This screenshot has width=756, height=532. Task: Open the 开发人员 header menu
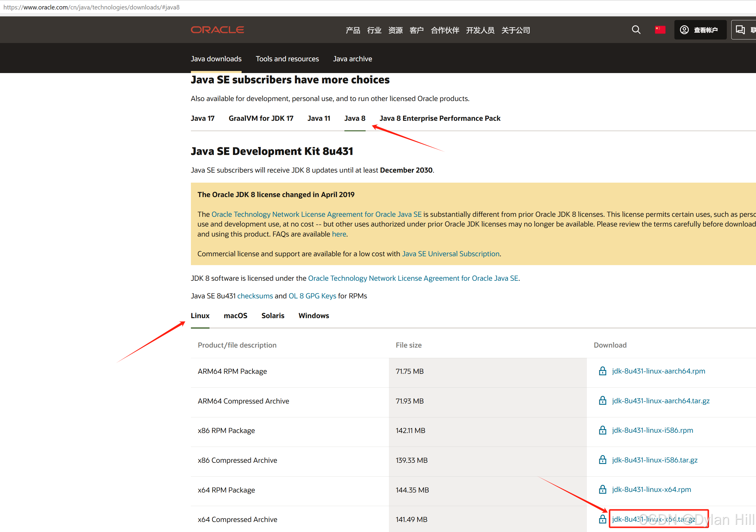pos(480,30)
